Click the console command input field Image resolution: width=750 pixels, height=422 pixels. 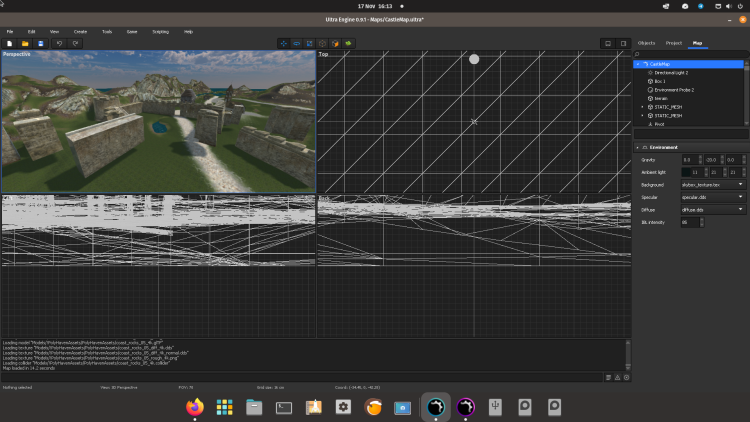pos(301,378)
